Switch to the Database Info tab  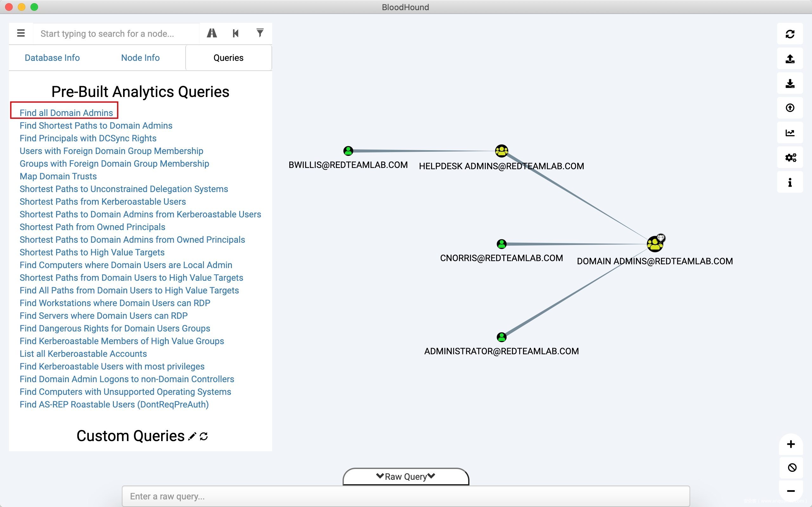tap(52, 58)
